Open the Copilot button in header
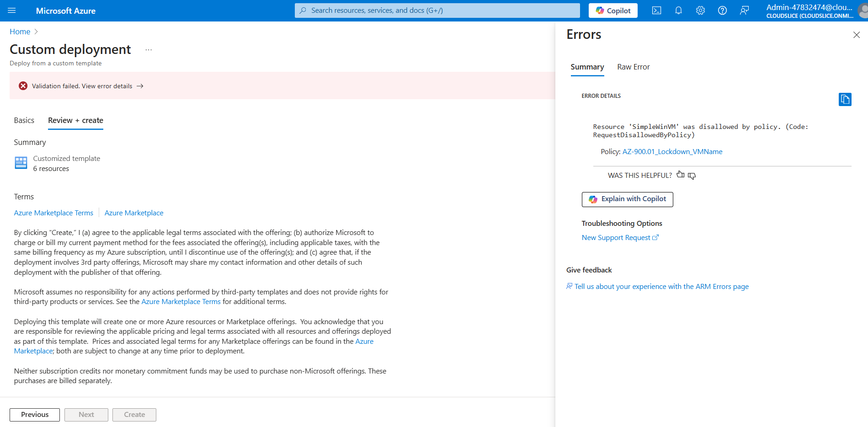 613,11
